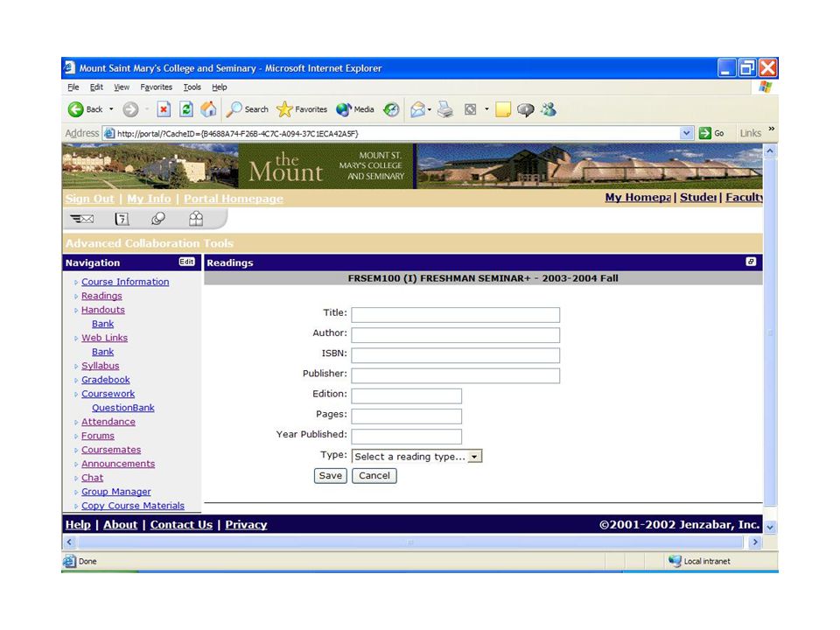This screenshot has height=630, width=840.
Task: Open the Edit menu
Action: coord(96,87)
